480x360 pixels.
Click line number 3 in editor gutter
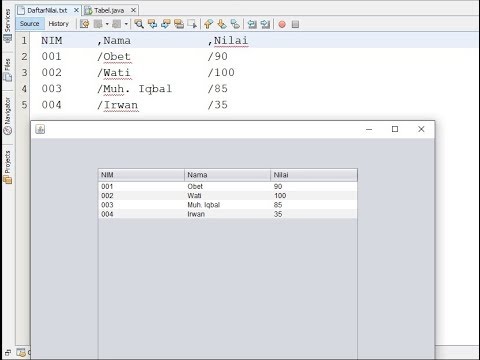pos(24,73)
